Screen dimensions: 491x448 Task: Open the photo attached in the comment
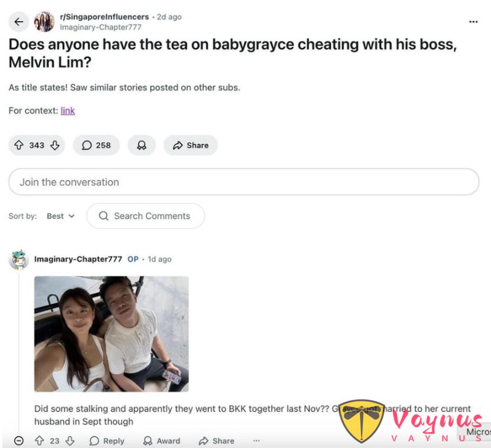(x=112, y=334)
